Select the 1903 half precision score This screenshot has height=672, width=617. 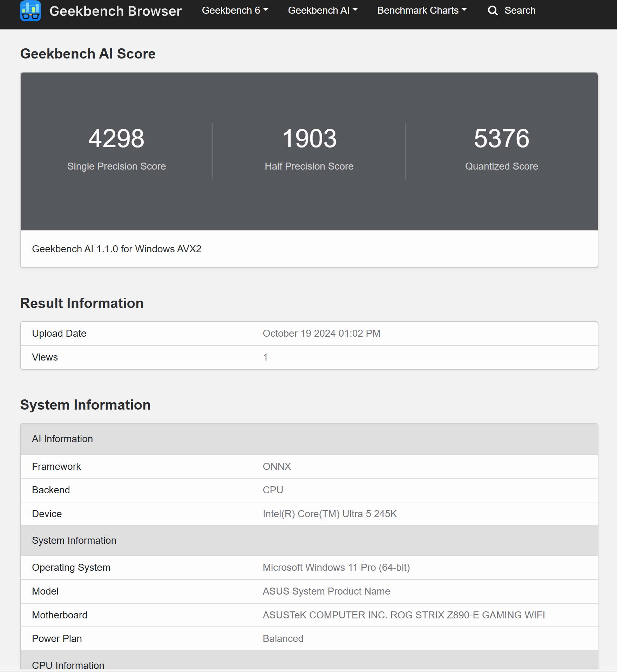pos(309,138)
